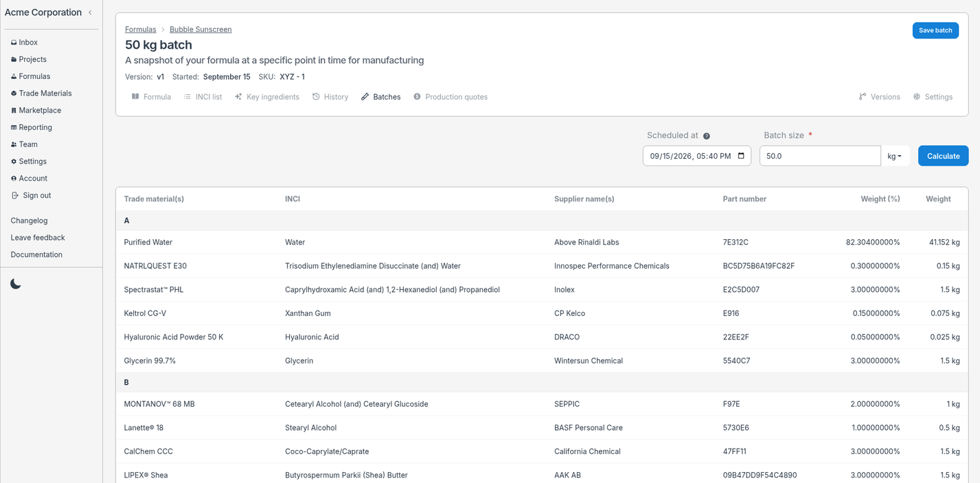The width and height of the screenshot is (980, 483).
Task: Open the Production quotes tab
Action: [x=451, y=97]
